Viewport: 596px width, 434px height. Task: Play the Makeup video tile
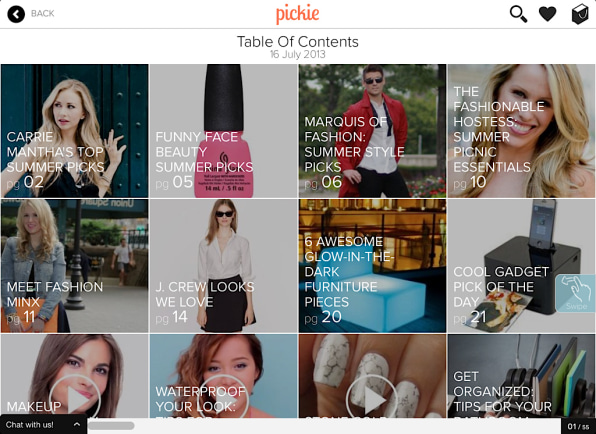pos(75,399)
